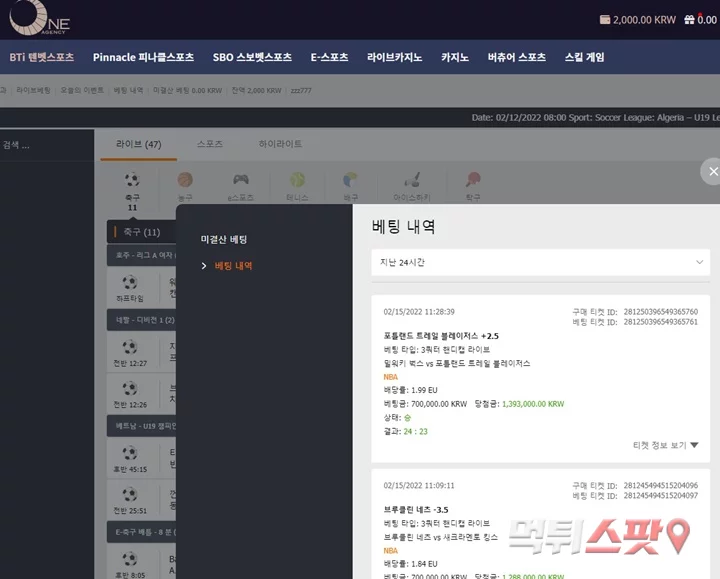
Task: Expand the 축구 (11) category header
Action: pos(141,232)
